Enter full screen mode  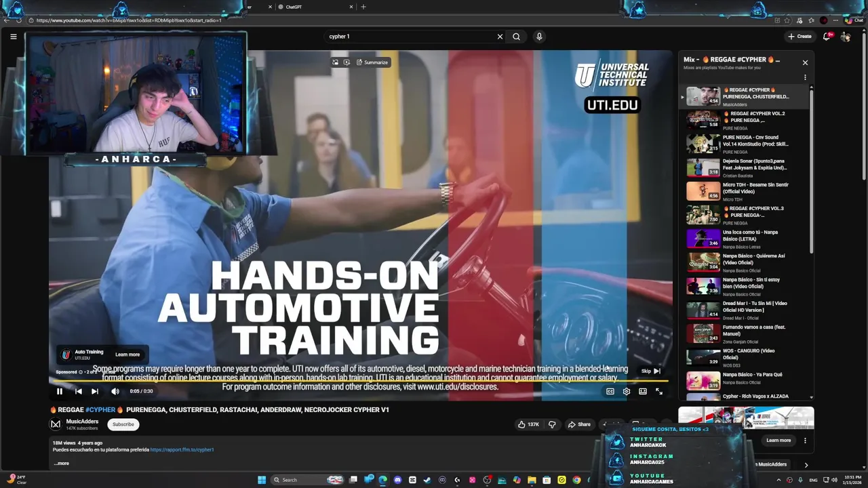659,391
